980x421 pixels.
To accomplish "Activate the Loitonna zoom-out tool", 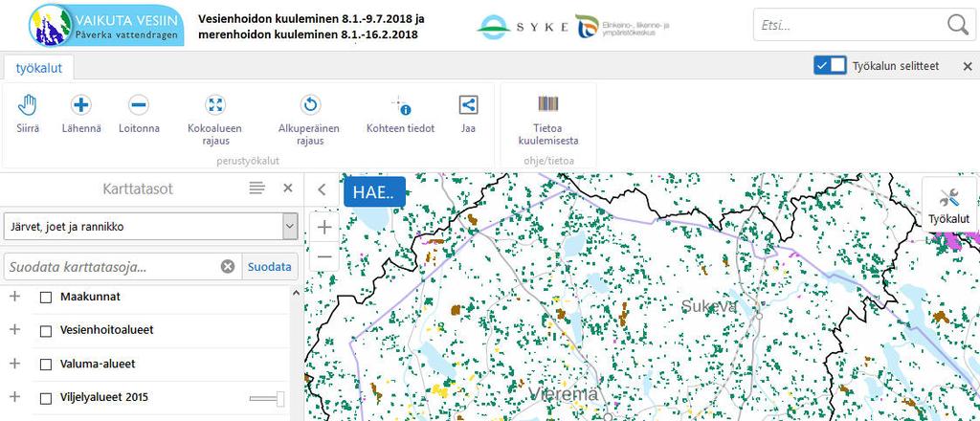I will [x=139, y=114].
